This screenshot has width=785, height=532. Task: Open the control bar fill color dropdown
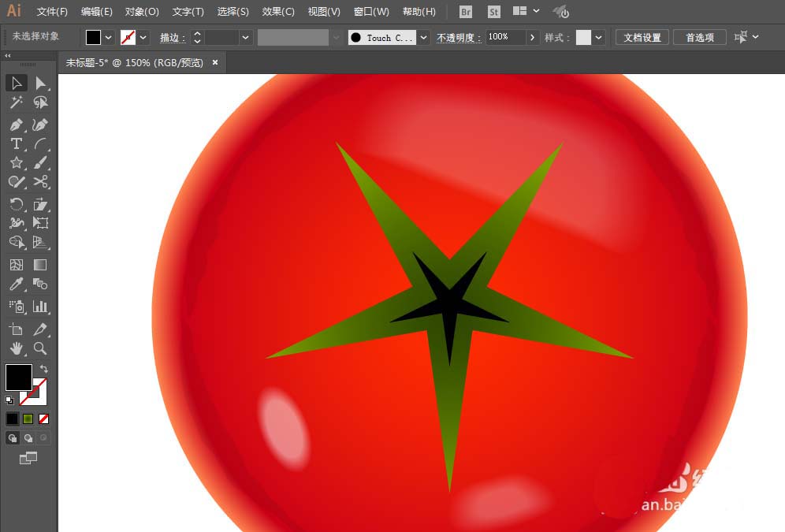click(108, 38)
